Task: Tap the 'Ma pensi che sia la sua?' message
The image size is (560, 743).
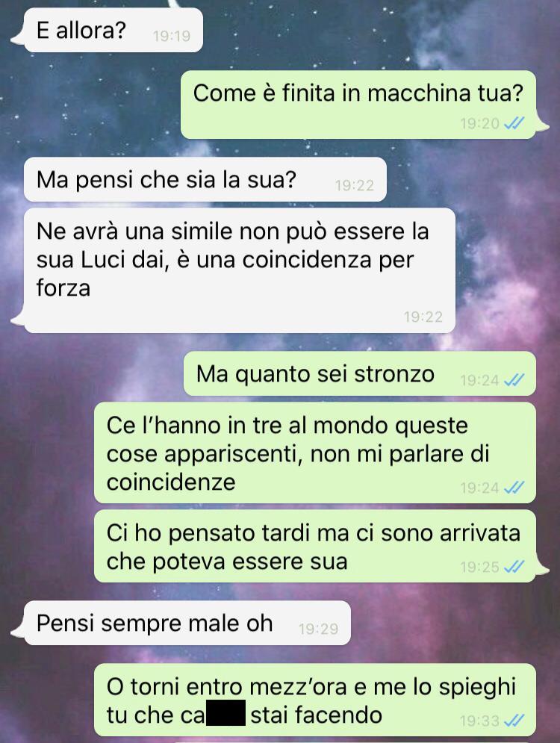Action: pos(205,179)
